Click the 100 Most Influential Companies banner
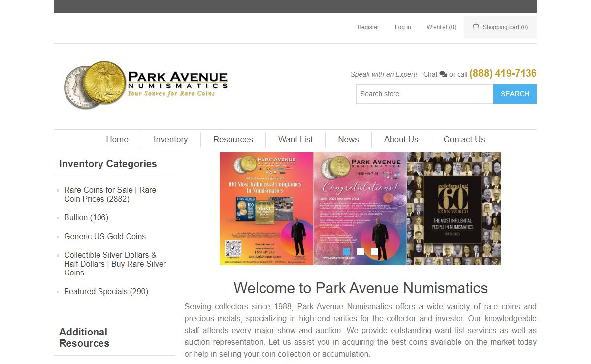 [x=266, y=209]
